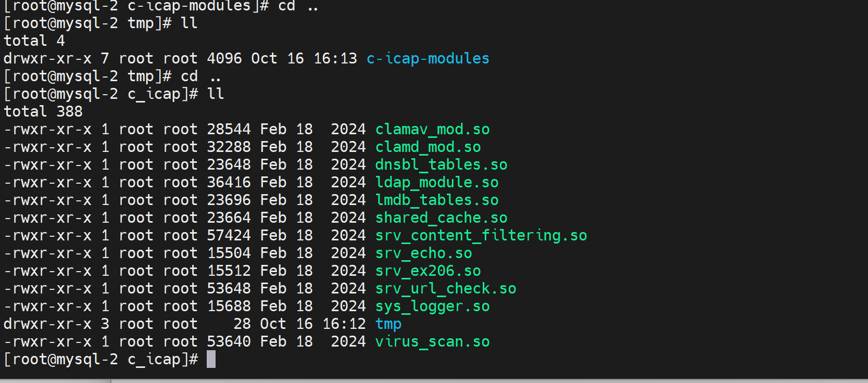Select the lmdb_tables.so listing entry

click(x=437, y=200)
